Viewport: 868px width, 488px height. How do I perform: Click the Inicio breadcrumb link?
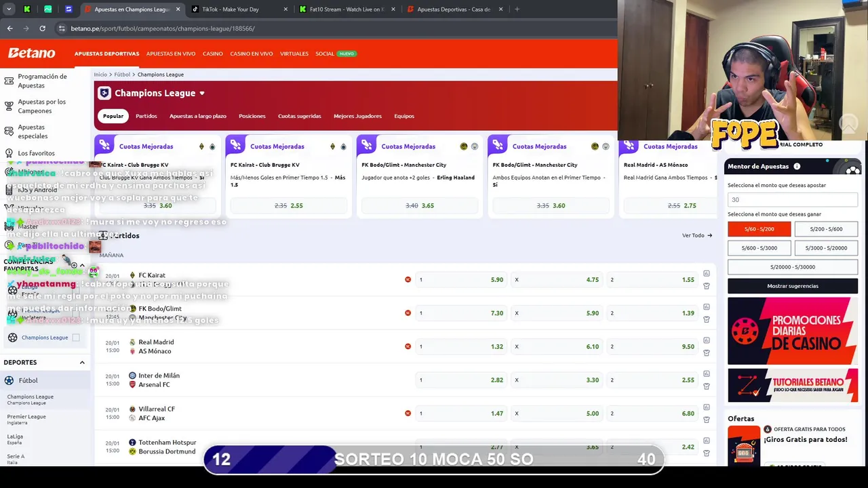click(x=100, y=75)
